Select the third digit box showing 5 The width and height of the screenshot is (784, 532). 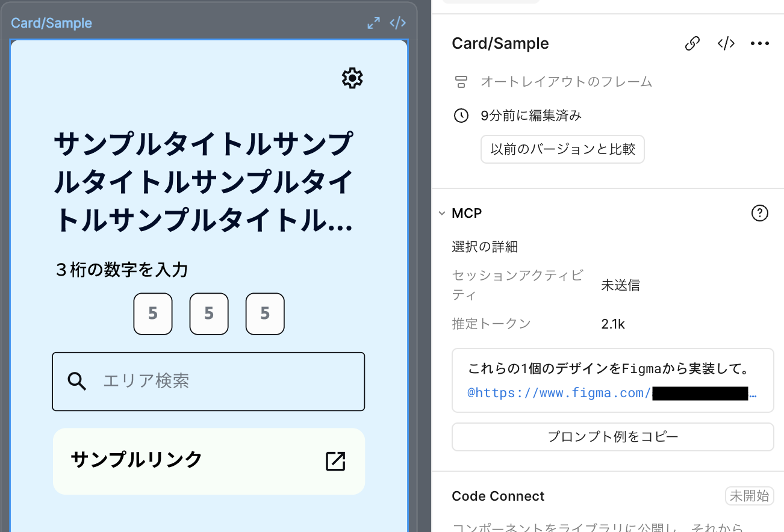tap(265, 314)
